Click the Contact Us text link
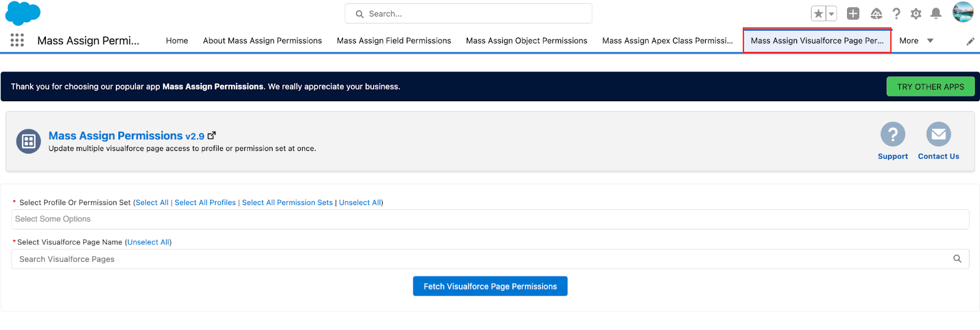Image resolution: width=980 pixels, height=330 pixels. [x=938, y=156]
